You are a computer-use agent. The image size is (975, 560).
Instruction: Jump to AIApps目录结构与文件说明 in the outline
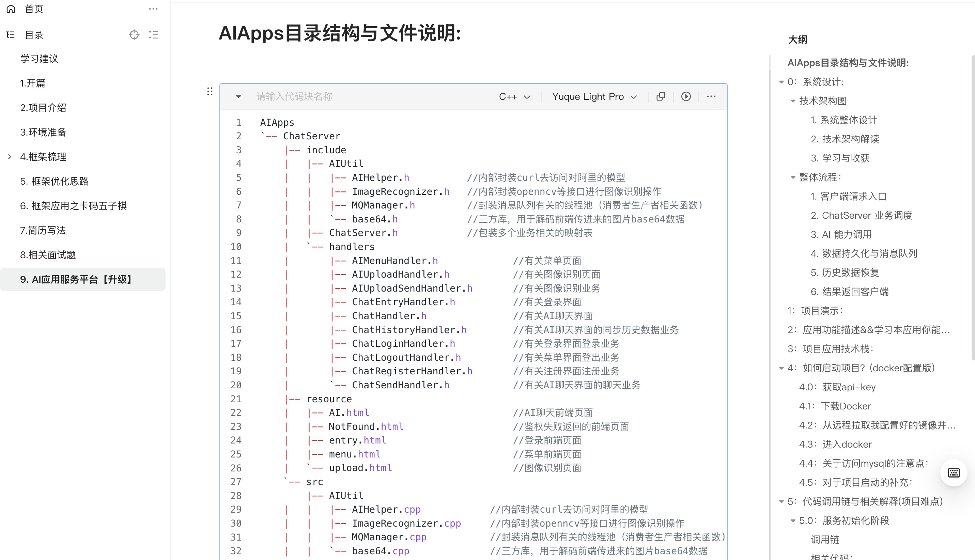(848, 63)
